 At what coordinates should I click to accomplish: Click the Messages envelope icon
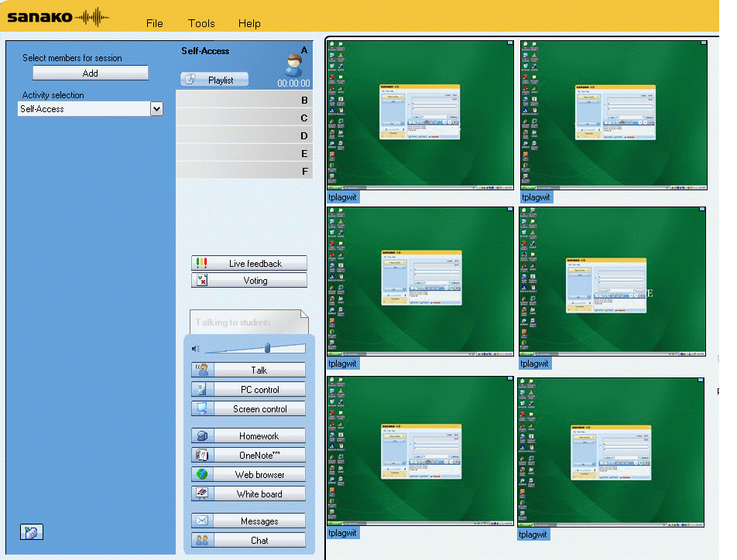pos(202,521)
